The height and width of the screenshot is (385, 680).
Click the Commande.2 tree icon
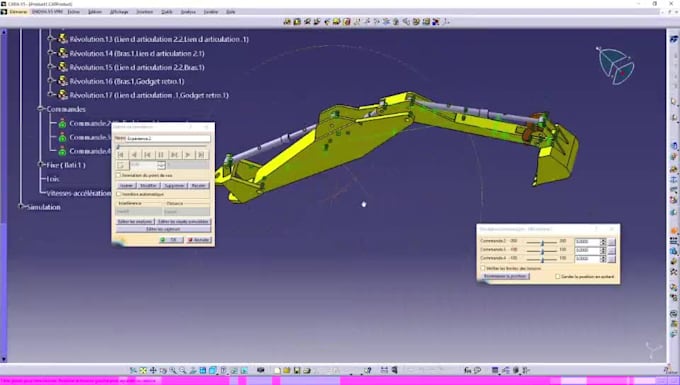point(62,124)
